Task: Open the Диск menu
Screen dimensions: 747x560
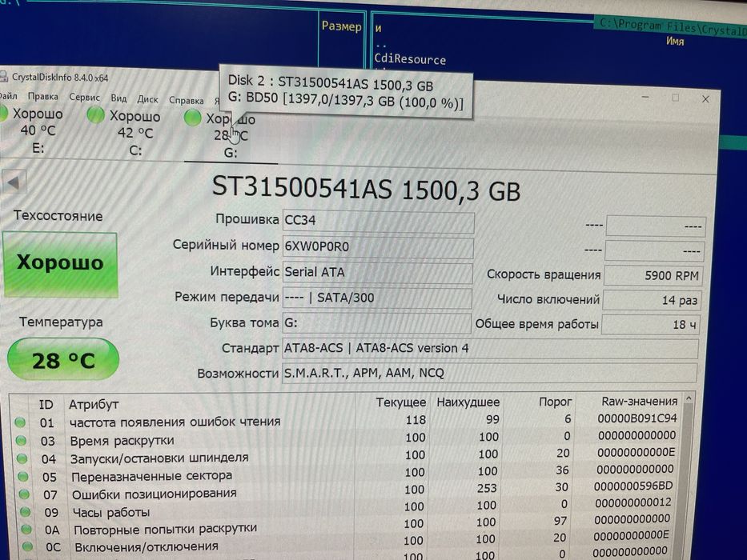Action: tap(147, 99)
